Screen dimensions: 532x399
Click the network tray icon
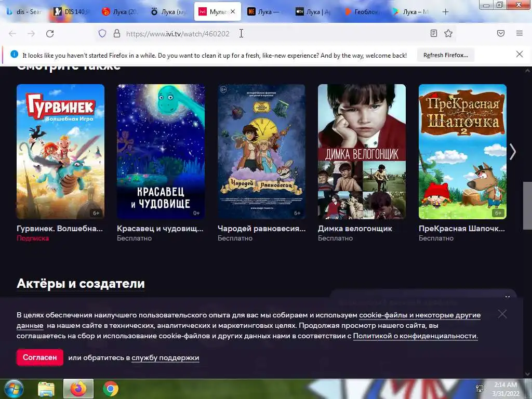[480, 389]
